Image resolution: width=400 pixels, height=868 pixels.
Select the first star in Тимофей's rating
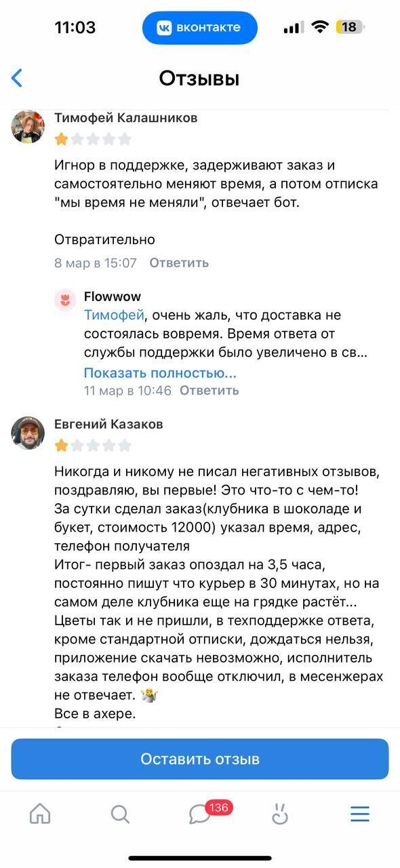pyautogui.click(x=60, y=139)
